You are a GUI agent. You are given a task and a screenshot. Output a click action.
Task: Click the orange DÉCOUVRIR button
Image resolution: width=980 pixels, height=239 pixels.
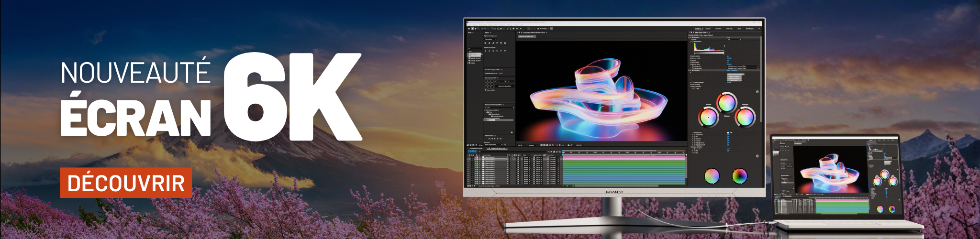[x=126, y=183]
